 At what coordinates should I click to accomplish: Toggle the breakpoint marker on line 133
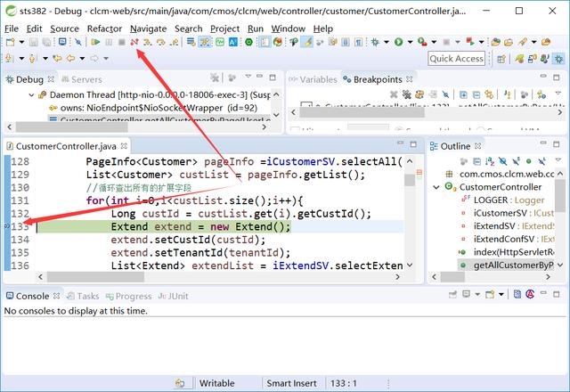click(x=7, y=227)
